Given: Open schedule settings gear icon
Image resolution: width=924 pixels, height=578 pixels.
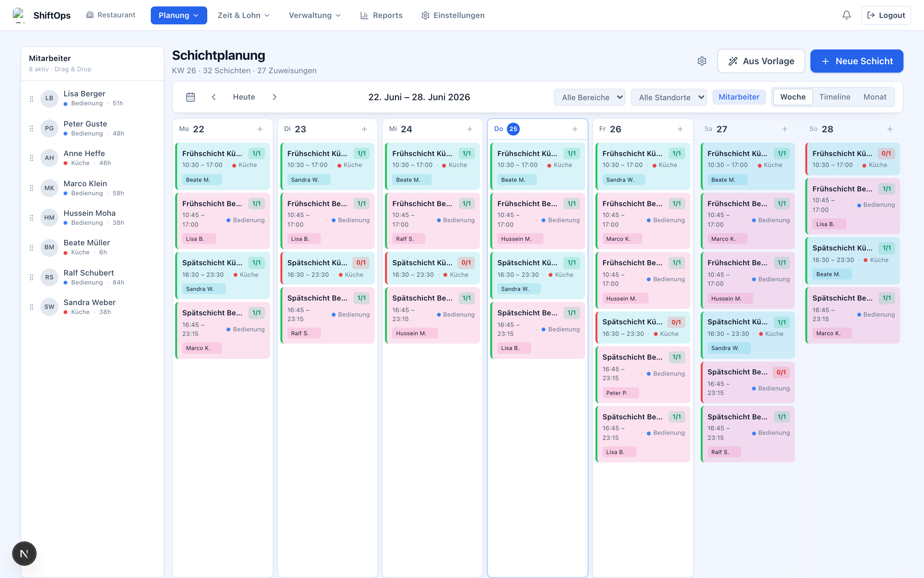Looking at the screenshot, I should (702, 61).
